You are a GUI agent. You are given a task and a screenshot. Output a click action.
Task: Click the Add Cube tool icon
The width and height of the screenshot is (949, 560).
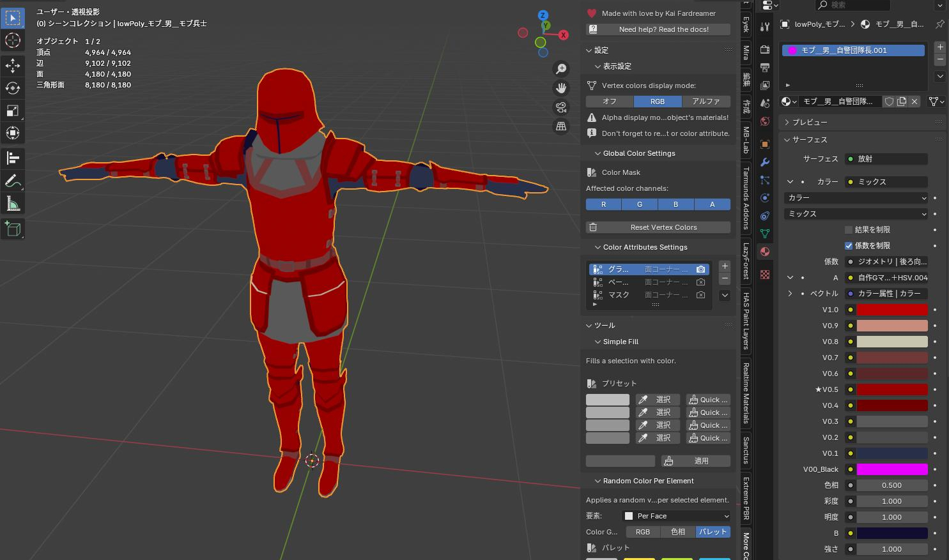(x=13, y=229)
